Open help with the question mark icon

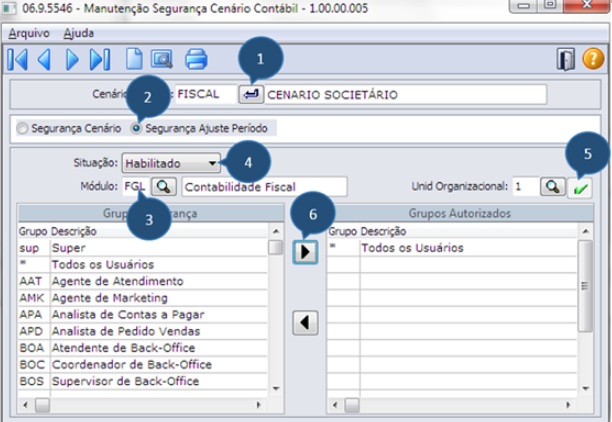593,59
